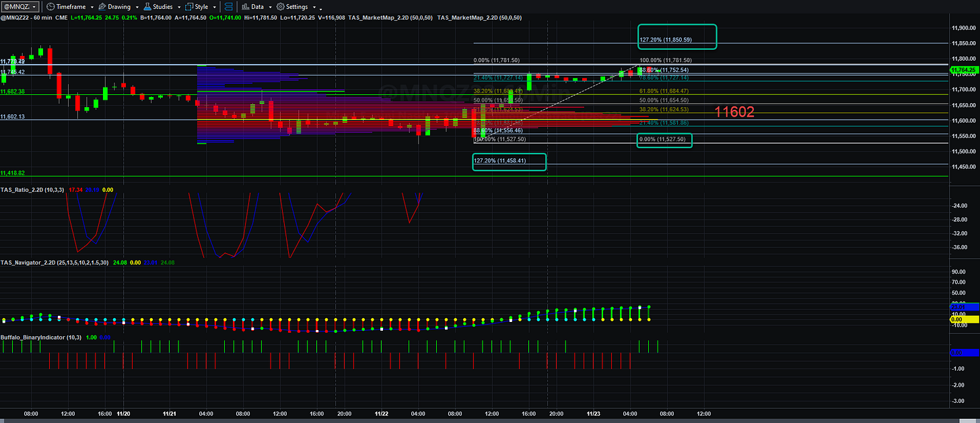Click the Drawing pencil icon
The width and height of the screenshot is (980, 423).
[x=102, y=6]
